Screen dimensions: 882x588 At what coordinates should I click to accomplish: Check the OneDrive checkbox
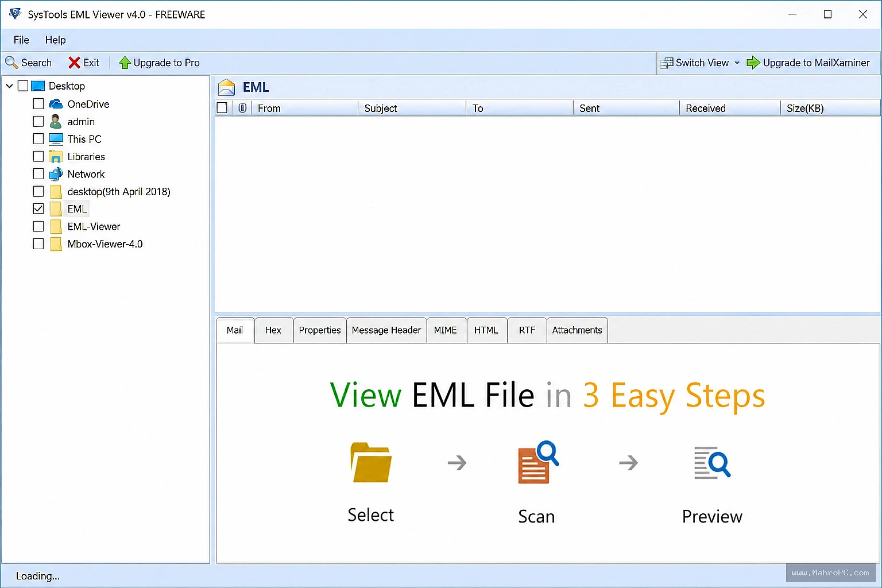[38, 104]
